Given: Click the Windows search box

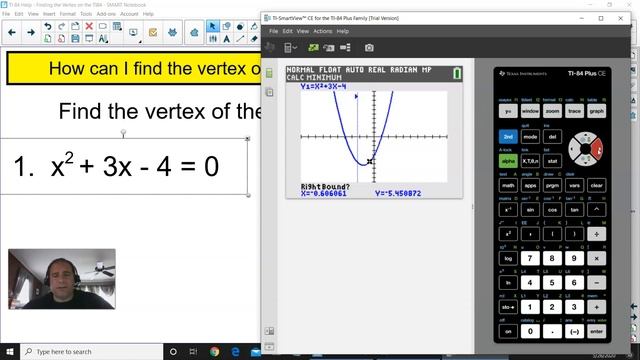Looking at the screenshot, I should coord(91,351).
